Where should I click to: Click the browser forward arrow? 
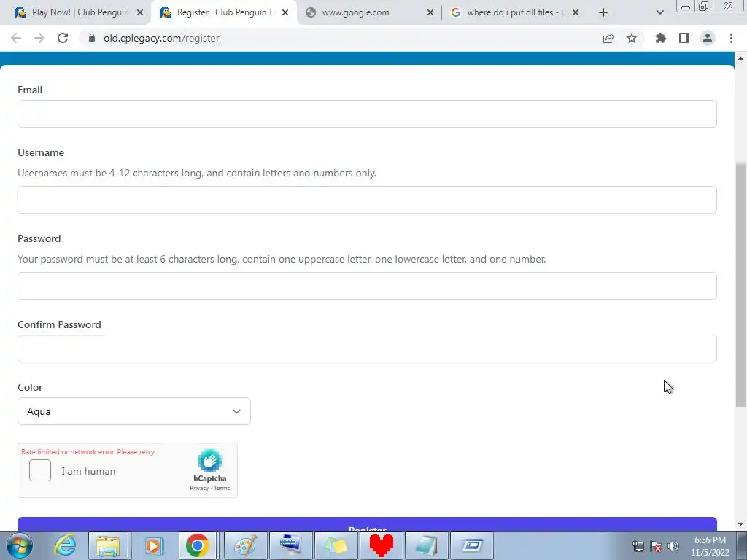click(x=39, y=38)
